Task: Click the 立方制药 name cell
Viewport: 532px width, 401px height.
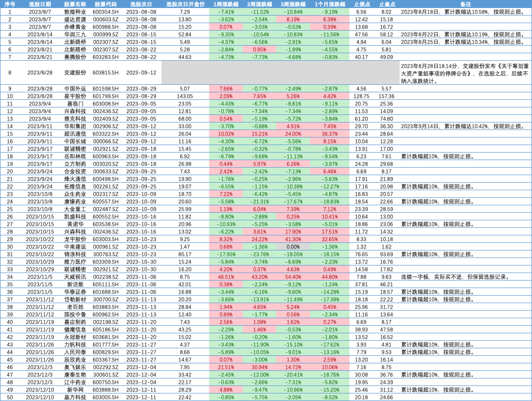Action: coord(75,164)
